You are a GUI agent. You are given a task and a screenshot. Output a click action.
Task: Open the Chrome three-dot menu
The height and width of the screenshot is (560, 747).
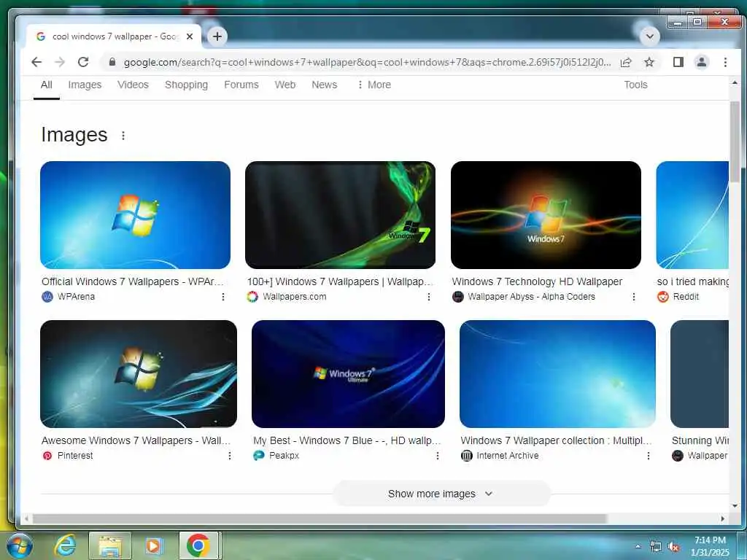tap(725, 62)
